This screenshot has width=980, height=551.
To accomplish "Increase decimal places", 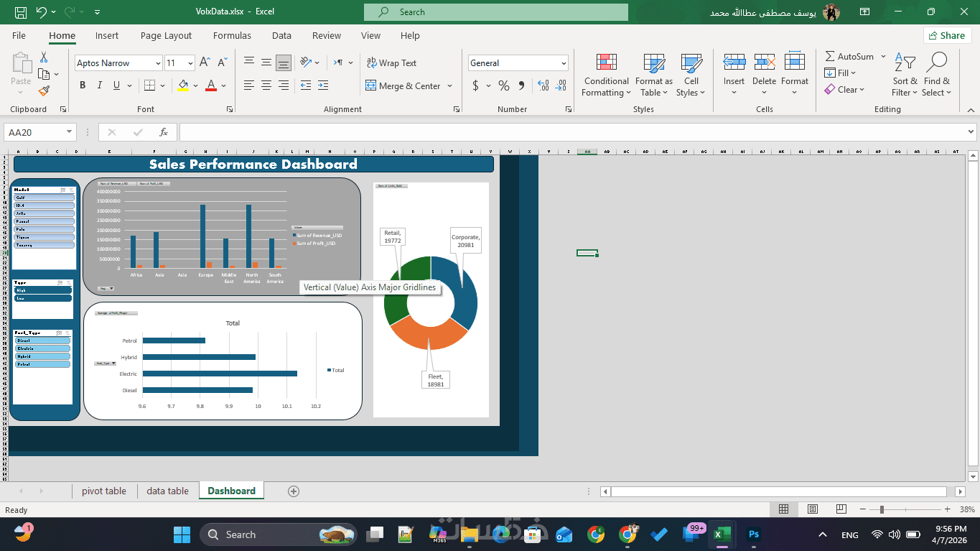I will 543,85.
